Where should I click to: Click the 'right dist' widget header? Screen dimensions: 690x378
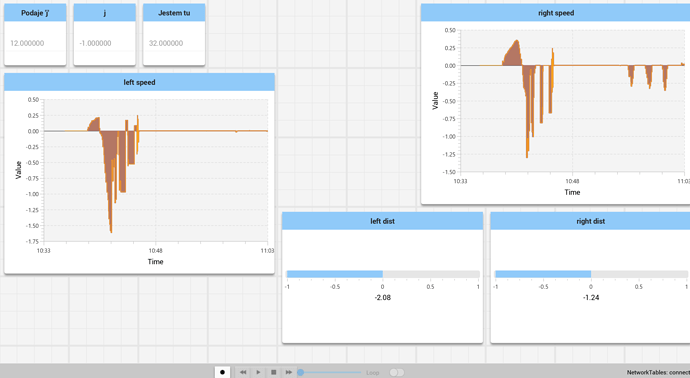click(590, 221)
